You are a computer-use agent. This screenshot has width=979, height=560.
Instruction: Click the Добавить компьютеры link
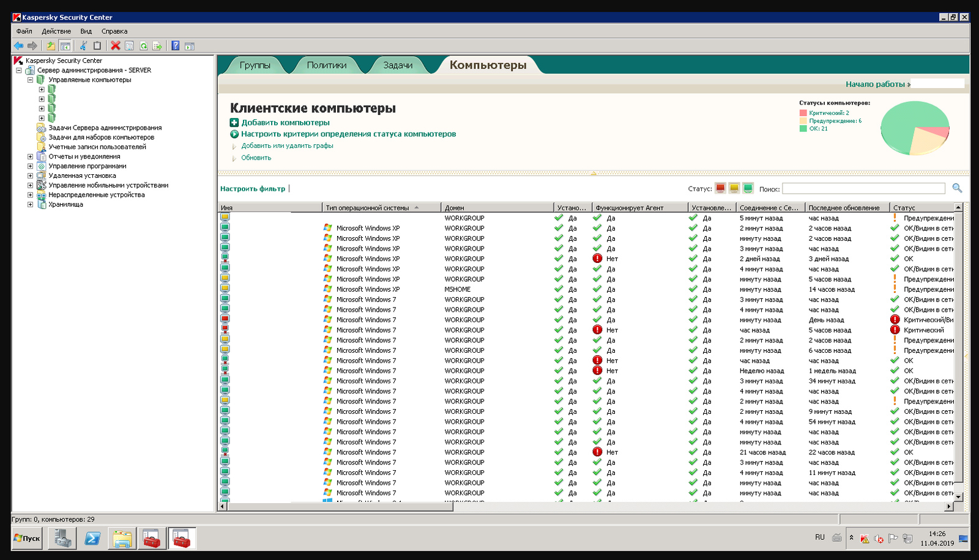285,122
